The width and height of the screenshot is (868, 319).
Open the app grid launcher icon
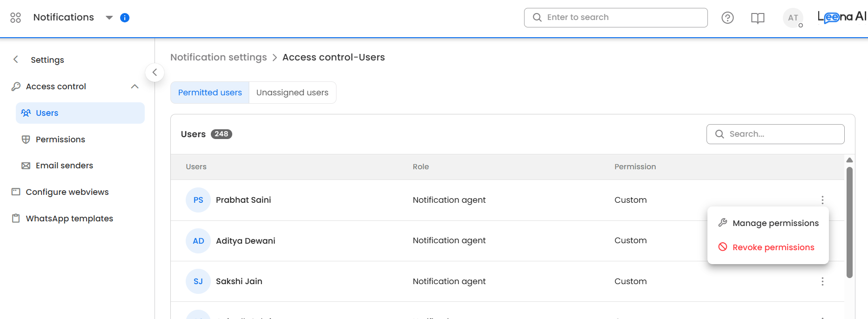15,18
